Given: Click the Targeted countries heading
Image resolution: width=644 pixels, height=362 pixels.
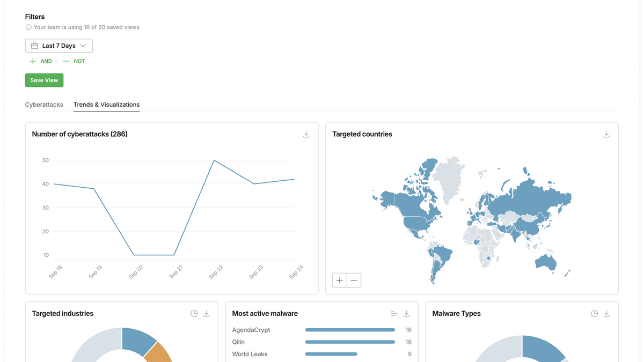Looking at the screenshot, I should pyautogui.click(x=362, y=134).
